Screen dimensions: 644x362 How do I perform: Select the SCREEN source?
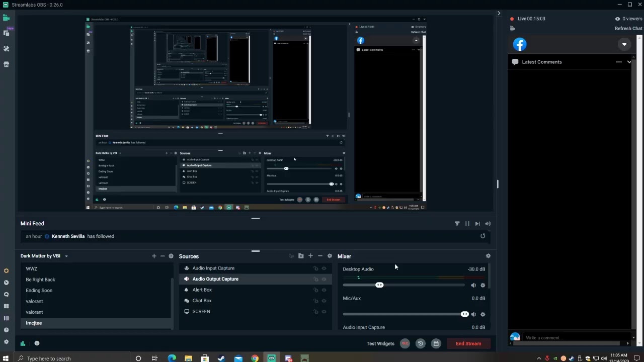(x=255, y=312)
